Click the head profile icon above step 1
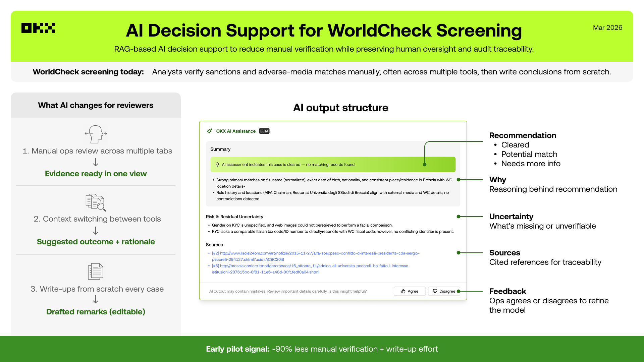644x362 pixels. pyautogui.click(x=96, y=134)
